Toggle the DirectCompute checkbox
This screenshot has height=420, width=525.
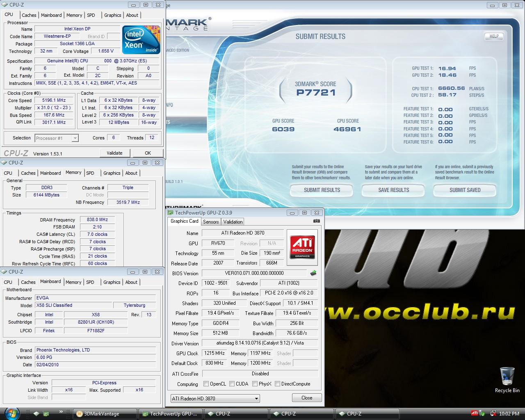pos(278,384)
